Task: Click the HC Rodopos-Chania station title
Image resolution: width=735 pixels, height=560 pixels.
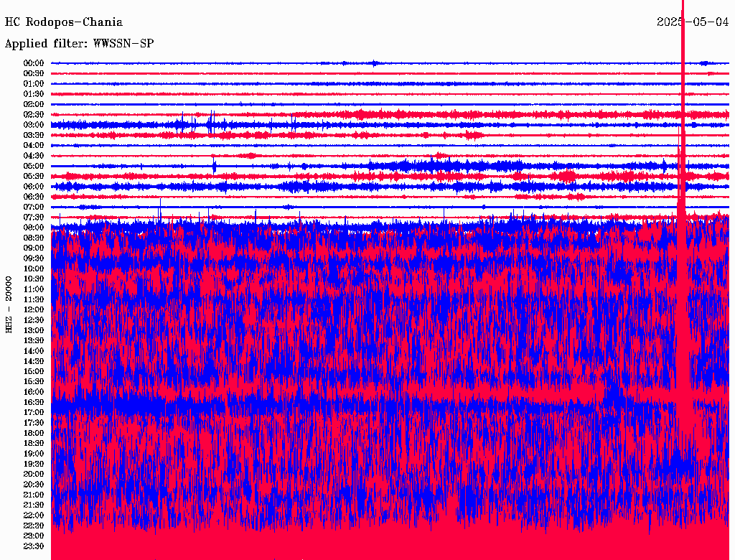Action: coord(64,22)
